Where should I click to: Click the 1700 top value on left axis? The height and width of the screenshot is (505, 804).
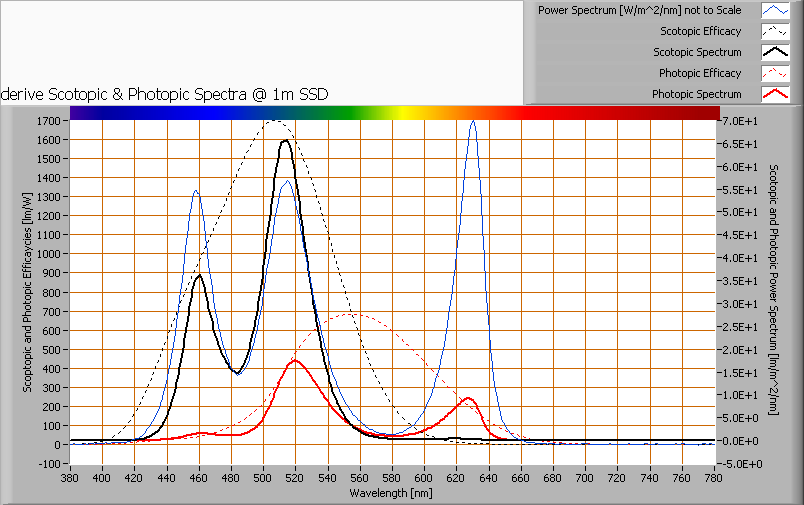[x=49, y=121]
